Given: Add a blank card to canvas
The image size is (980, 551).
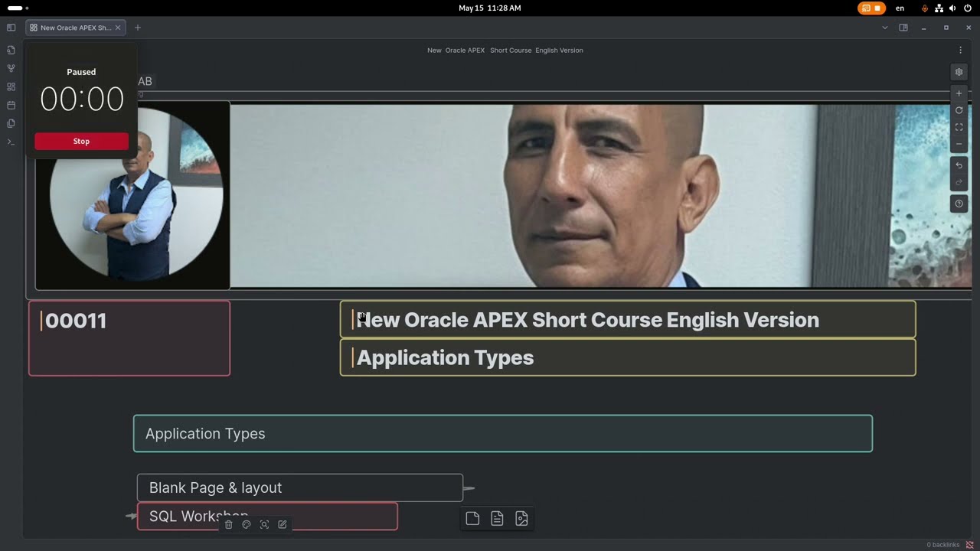Looking at the screenshot, I should pos(472,519).
